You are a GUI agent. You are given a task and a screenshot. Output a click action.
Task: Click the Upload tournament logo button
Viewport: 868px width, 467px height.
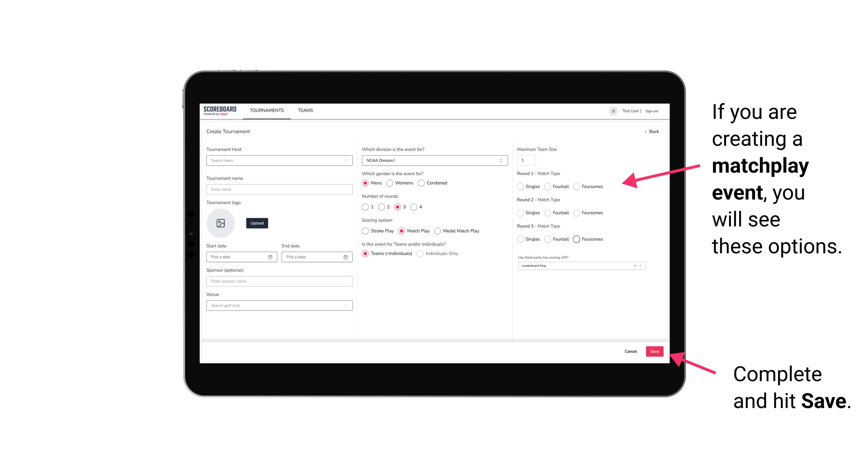point(257,223)
